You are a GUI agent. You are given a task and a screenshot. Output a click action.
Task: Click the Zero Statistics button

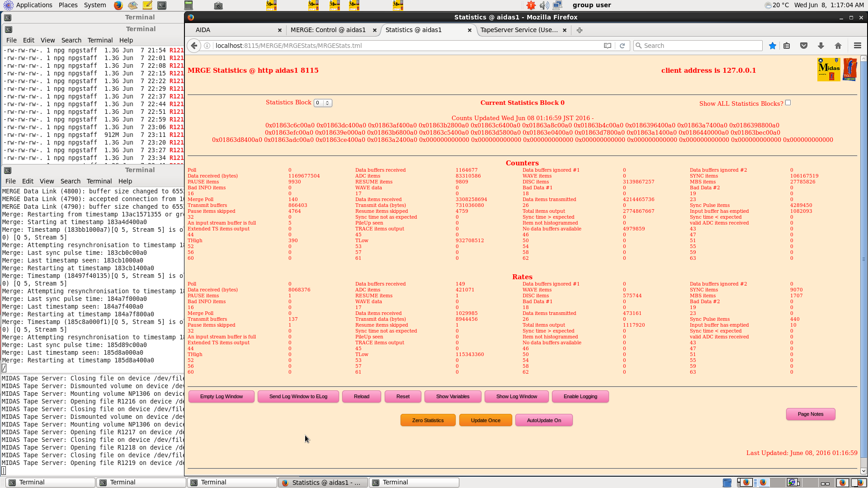(428, 420)
